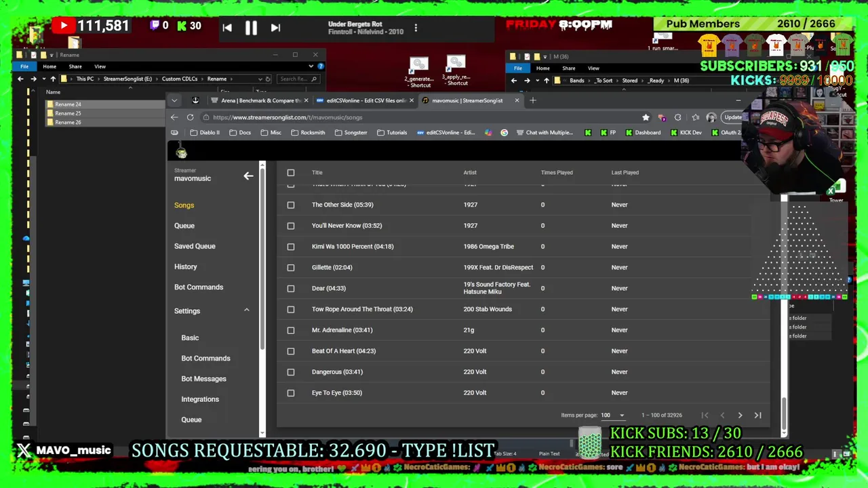The image size is (868, 488).
Task: Open the Songsterr bookmark folder
Action: (351, 133)
